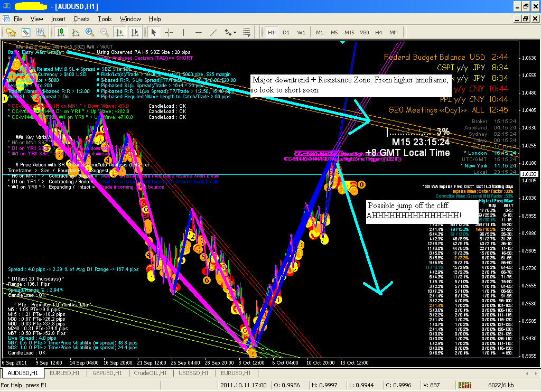Zoom in on the chart
Viewport: 541px width, 392px height.
tap(90, 32)
